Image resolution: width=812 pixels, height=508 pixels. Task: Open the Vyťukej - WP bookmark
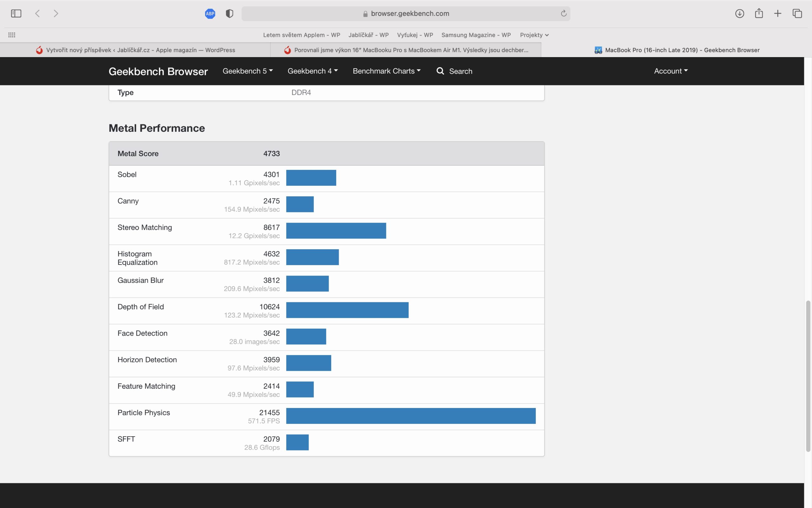tap(415, 35)
